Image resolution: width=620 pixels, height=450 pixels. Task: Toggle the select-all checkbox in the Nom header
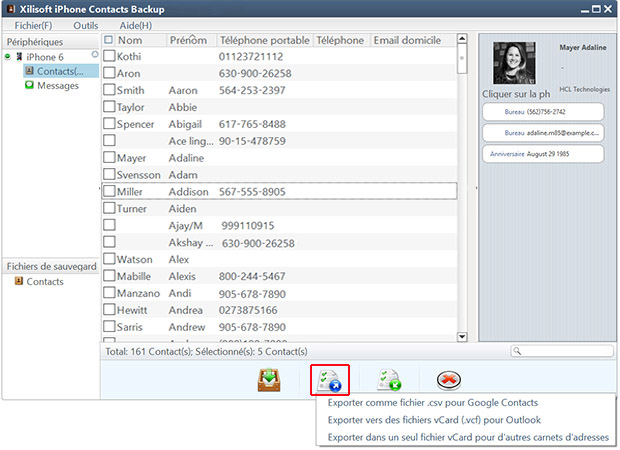(108, 40)
